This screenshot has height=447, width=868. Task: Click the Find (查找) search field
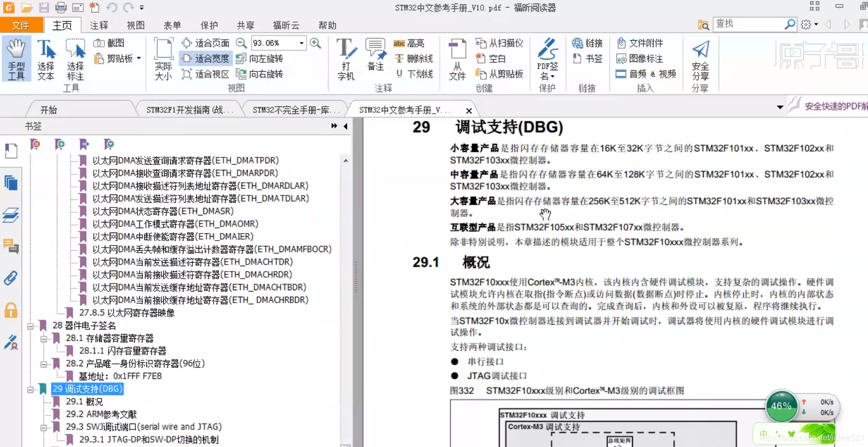tap(749, 24)
